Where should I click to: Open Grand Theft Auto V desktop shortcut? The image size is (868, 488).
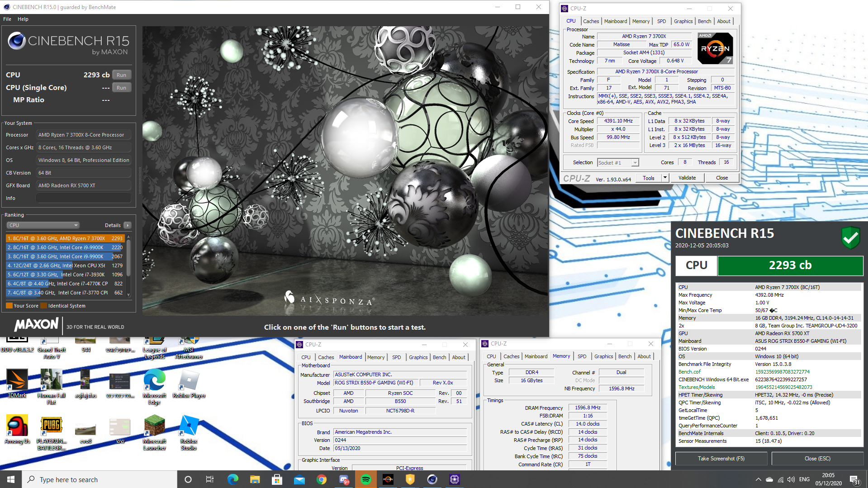(51, 348)
